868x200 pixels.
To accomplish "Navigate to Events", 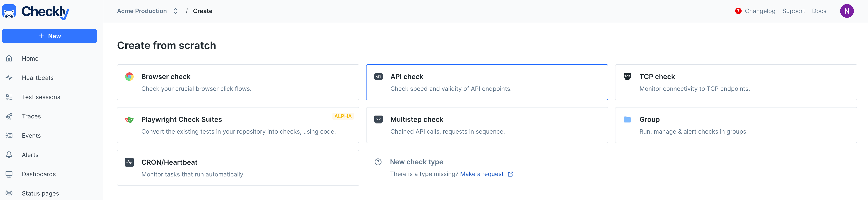I will (x=31, y=136).
